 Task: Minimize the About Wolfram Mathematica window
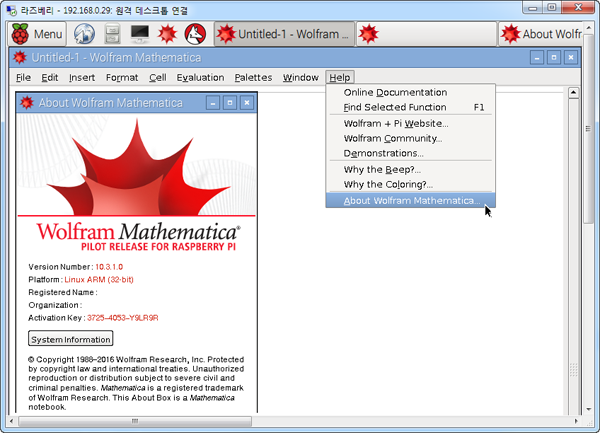coord(213,103)
